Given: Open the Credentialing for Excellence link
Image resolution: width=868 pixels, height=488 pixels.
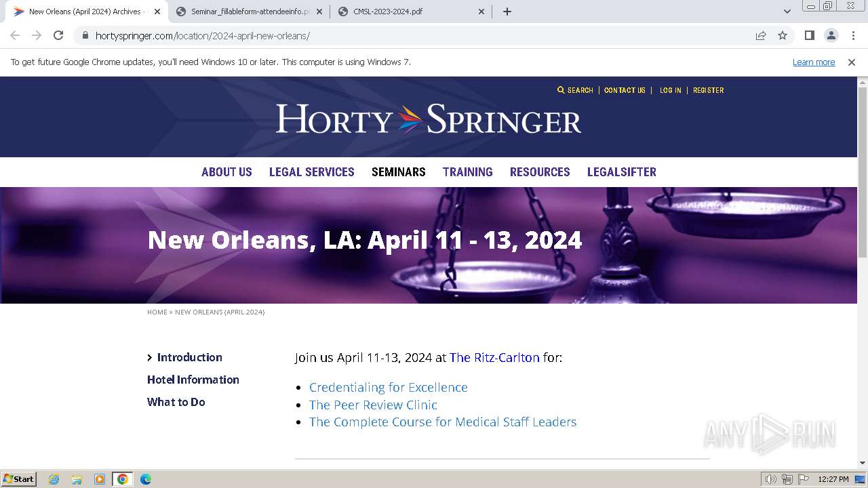Looking at the screenshot, I should pyautogui.click(x=389, y=387).
